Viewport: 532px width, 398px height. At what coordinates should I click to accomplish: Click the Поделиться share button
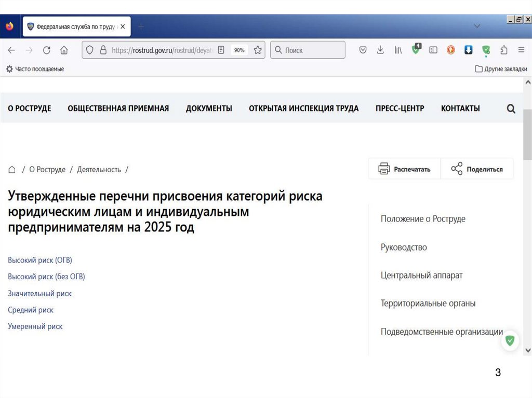pos(477,169)
